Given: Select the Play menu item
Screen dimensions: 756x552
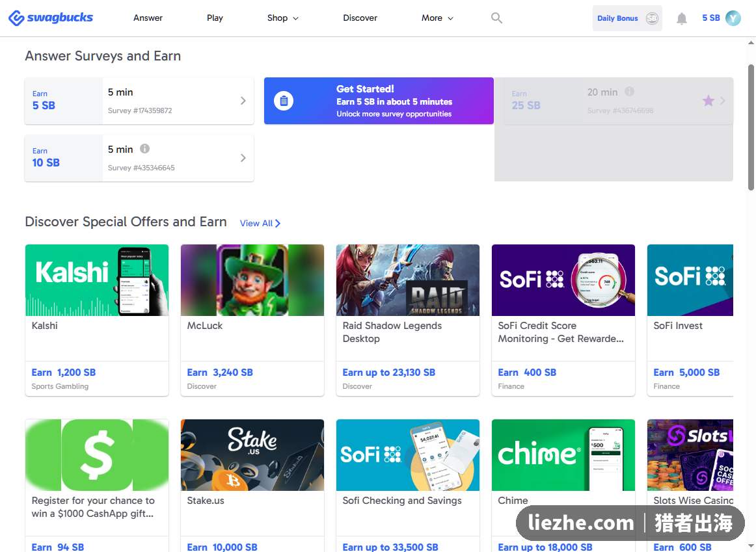Looking at the screenshot, I should click(215, 18).
